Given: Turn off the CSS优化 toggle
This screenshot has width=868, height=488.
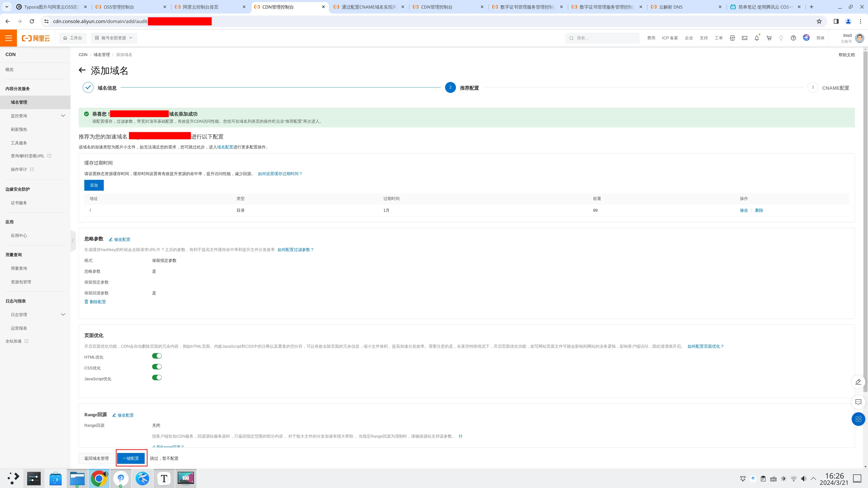Looking at the screenshot, I should coord(157,367).
